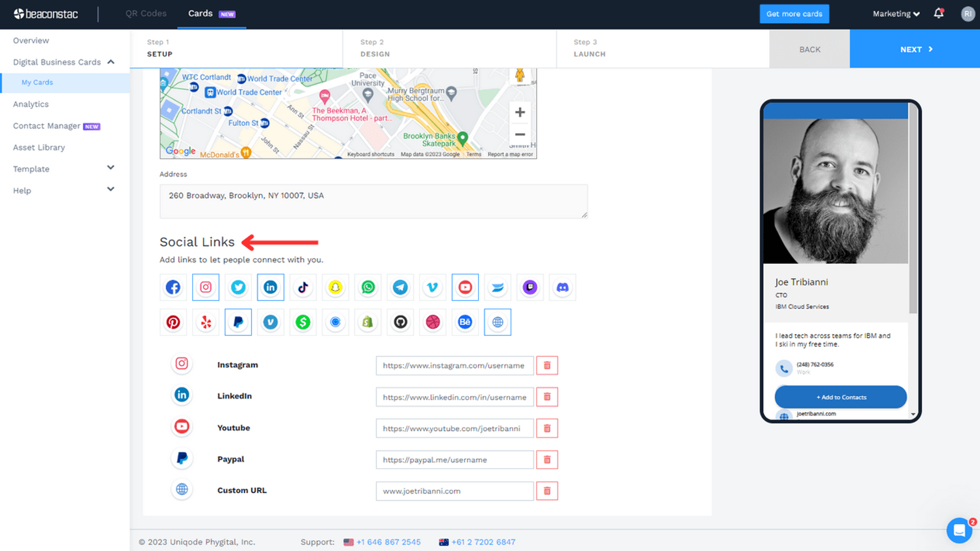Click the WhatsApp social icon
Screen dimensions: 980x551
pyautogui.click(x=368, y=287)
